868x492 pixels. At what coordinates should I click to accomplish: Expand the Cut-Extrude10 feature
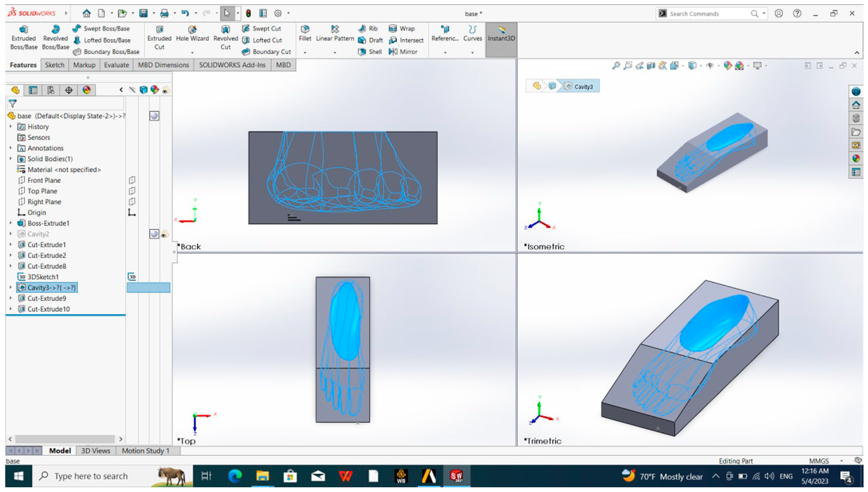coord(10,309)
